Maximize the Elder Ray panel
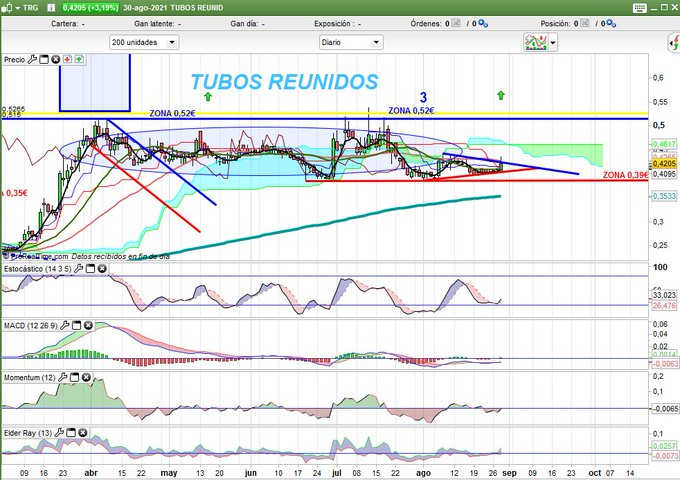The image size is (680, 480). click(71, 432)
